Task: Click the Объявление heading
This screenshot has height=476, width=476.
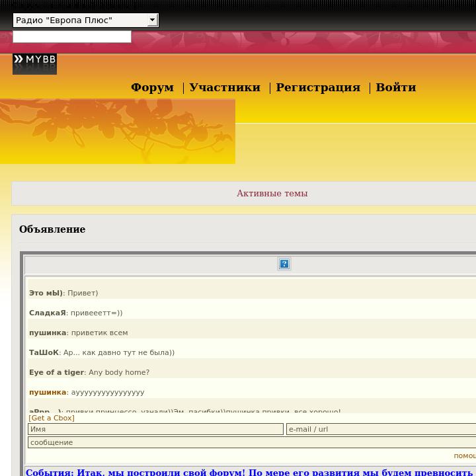Action: (52, 229)
